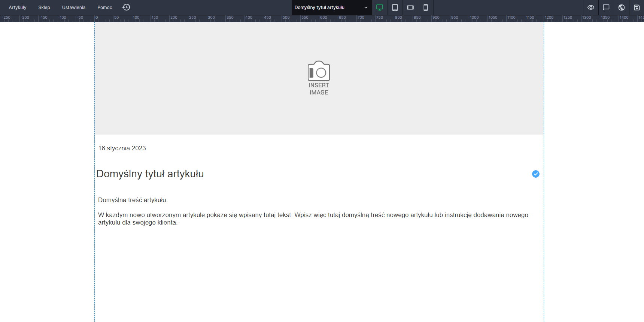Select the article date '16 stycznia 2023'
The image size is (644, 322).
[x=122, y=148]
